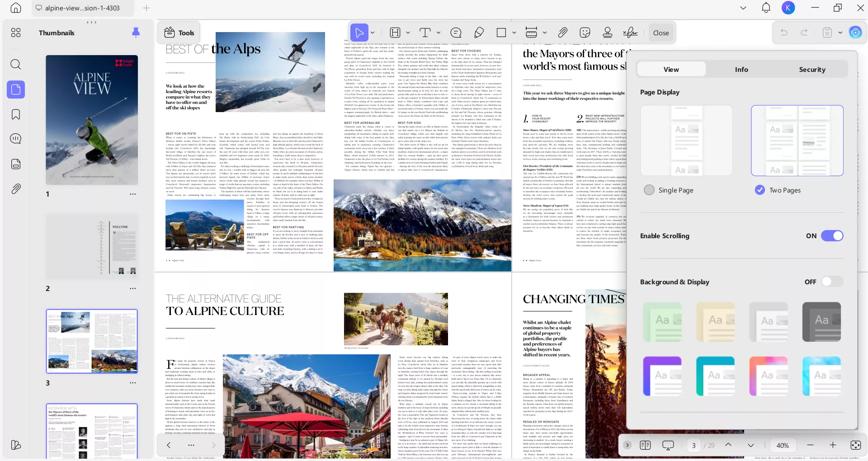The height and width of the screenshot is (461, 868).
Task: Open the Tools menu
Action: click(x=179, y=33)
